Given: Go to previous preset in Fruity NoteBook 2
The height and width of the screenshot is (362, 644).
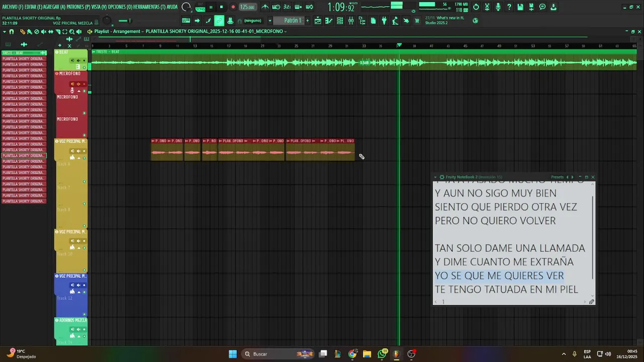Looking at the screenshot, I should point(568,177).
